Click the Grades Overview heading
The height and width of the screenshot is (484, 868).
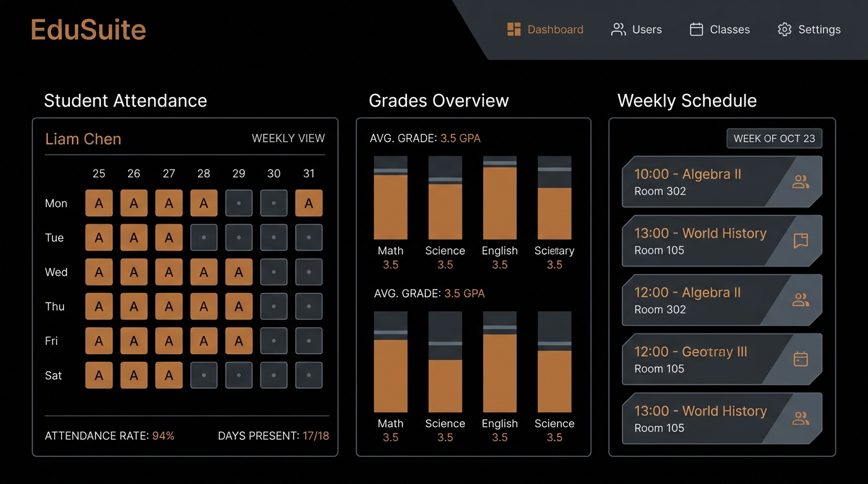(439, 101)
